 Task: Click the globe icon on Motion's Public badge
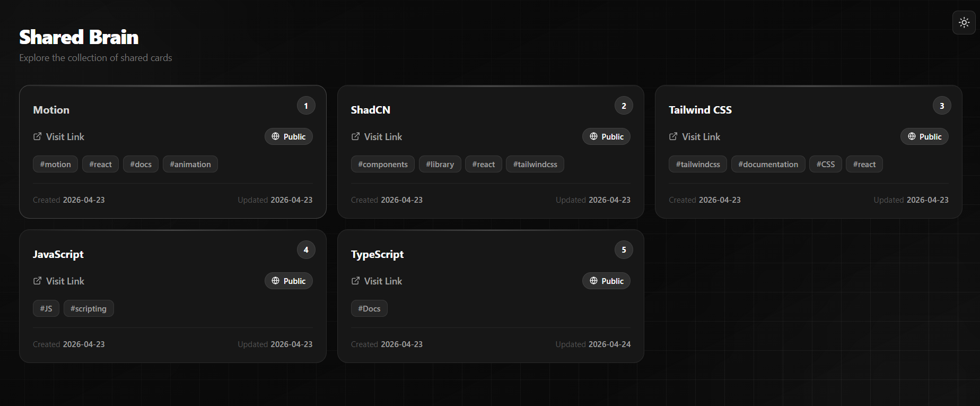276,136
